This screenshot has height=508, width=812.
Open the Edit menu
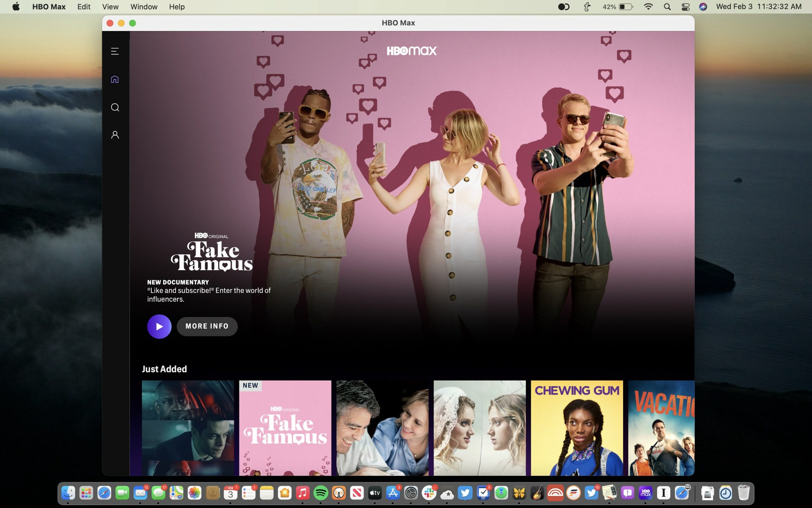click(83, 7)
